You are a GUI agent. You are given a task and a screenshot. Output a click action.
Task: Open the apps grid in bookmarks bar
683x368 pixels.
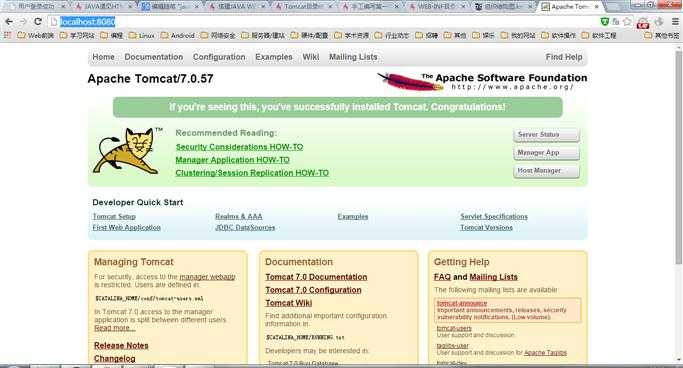tap(7, 35)
